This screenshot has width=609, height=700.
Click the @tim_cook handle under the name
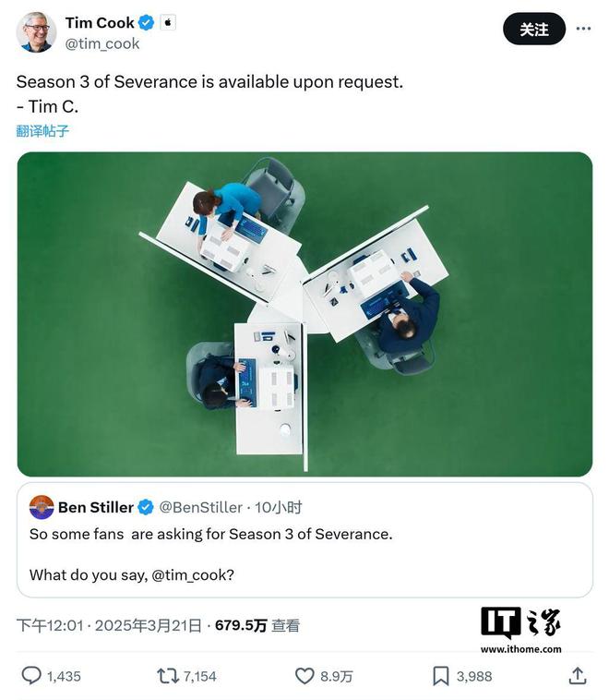point(102,43)
